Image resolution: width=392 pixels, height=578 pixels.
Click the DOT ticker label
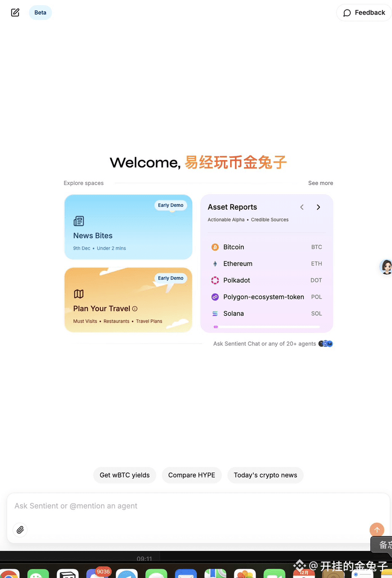pos(316,280)
